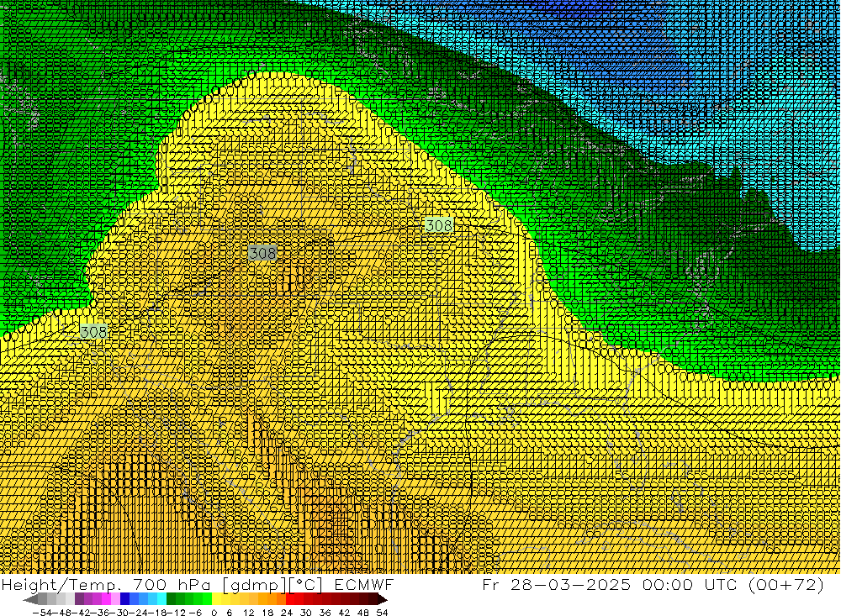
Task: Click the '-12' value left of -6 on the scale
Action: coord(176,613)
